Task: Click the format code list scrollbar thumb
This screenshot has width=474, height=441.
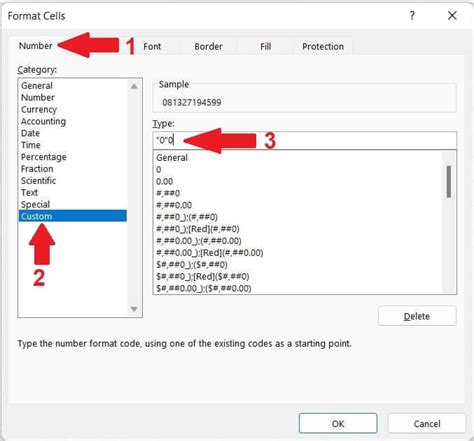Action: [449, 182]
